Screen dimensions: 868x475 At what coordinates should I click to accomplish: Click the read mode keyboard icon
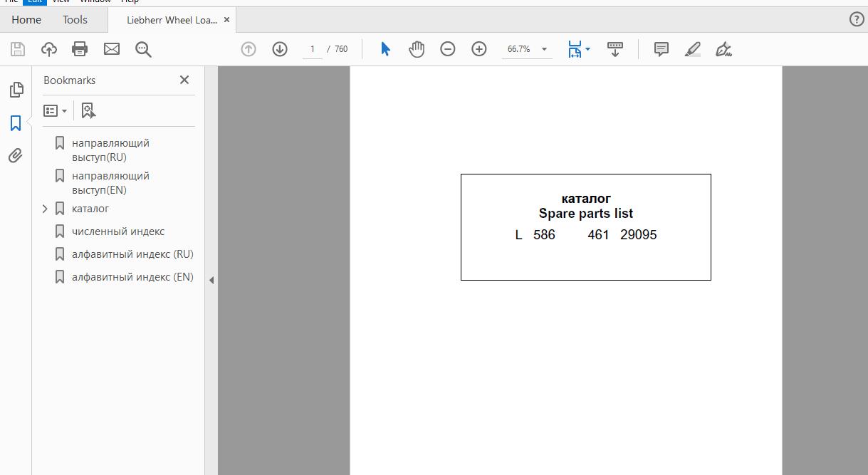click(615, 49)
